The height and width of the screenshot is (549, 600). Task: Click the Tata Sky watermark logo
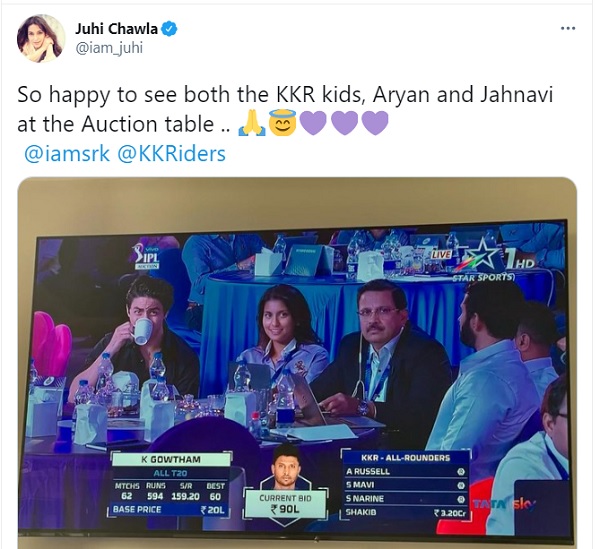[503, 504]
